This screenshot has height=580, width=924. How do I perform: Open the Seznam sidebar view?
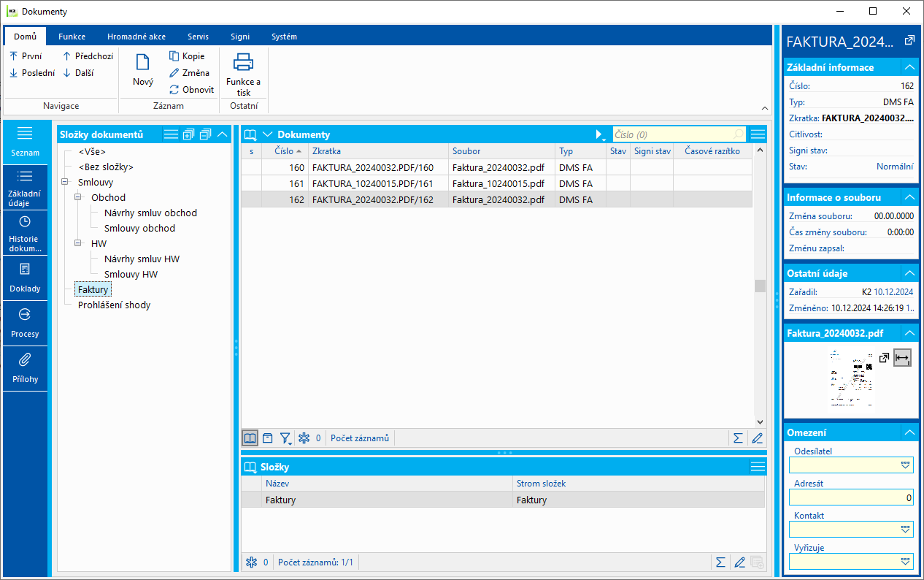click(x=25, y=142)
